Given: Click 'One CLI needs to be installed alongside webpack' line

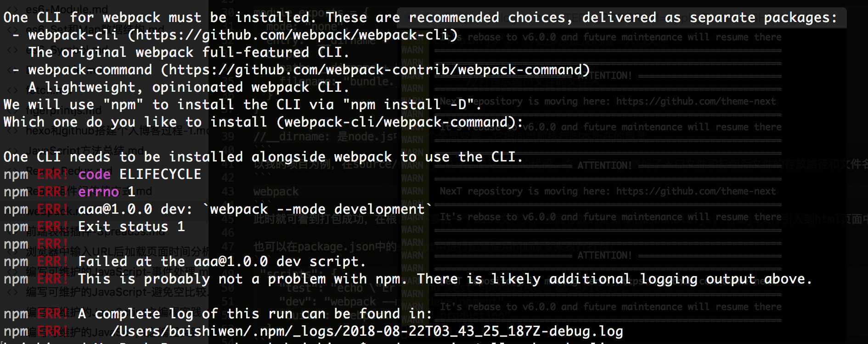Looking at the screenshot, I should coord(263,157).
